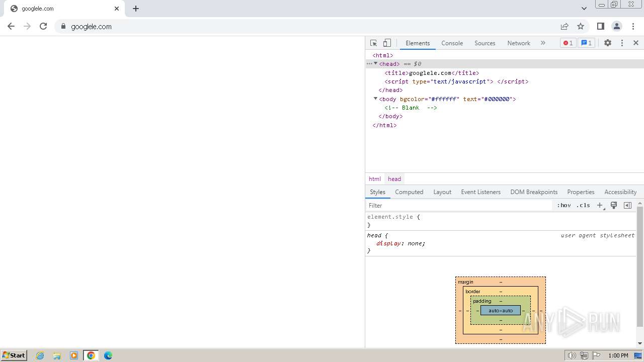Open the blue issues count badge
The width and height of the screenshot is (644, 362).
click(587, 43)
